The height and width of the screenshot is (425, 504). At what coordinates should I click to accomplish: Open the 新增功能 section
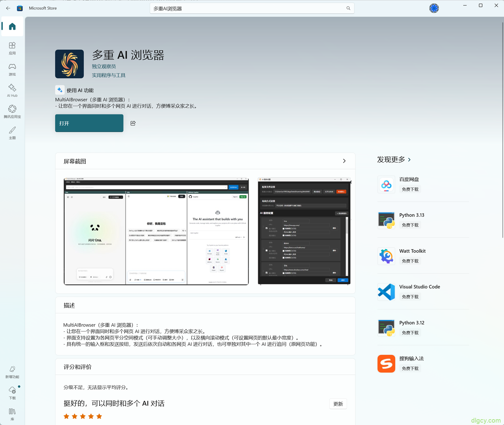tap(12, 372)
